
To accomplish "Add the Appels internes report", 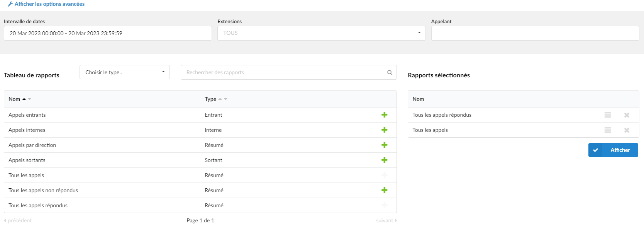I will click(x=384, y=130).
